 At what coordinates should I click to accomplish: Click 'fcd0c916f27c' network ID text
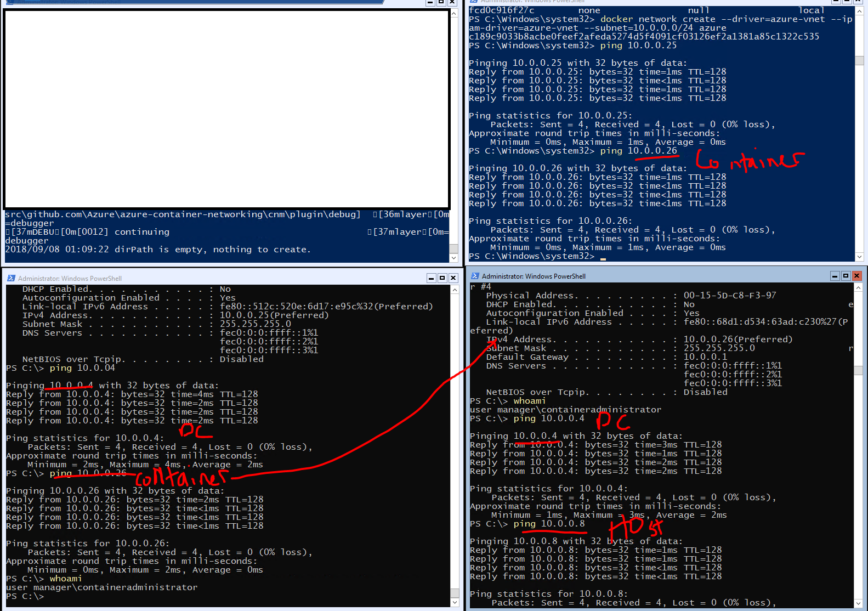coord(502,10)
